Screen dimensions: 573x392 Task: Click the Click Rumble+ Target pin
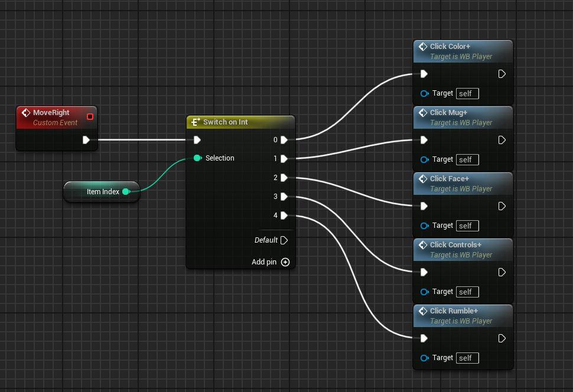coord(424,358)
